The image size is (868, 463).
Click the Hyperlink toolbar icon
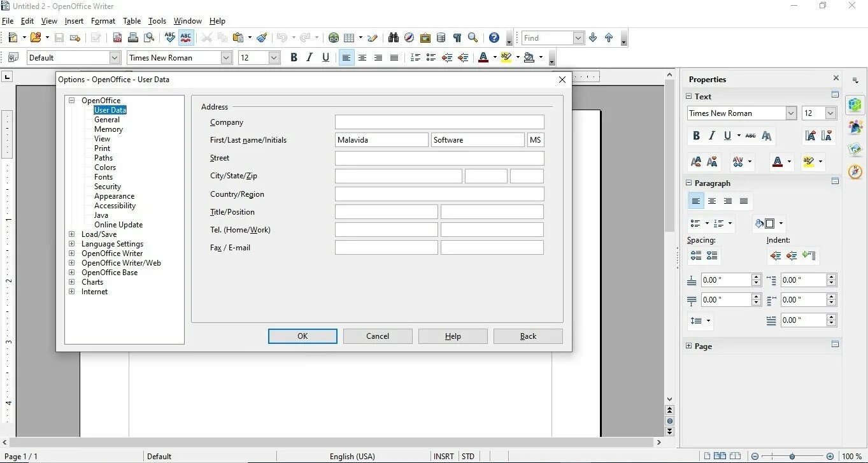tap(334, 38)
